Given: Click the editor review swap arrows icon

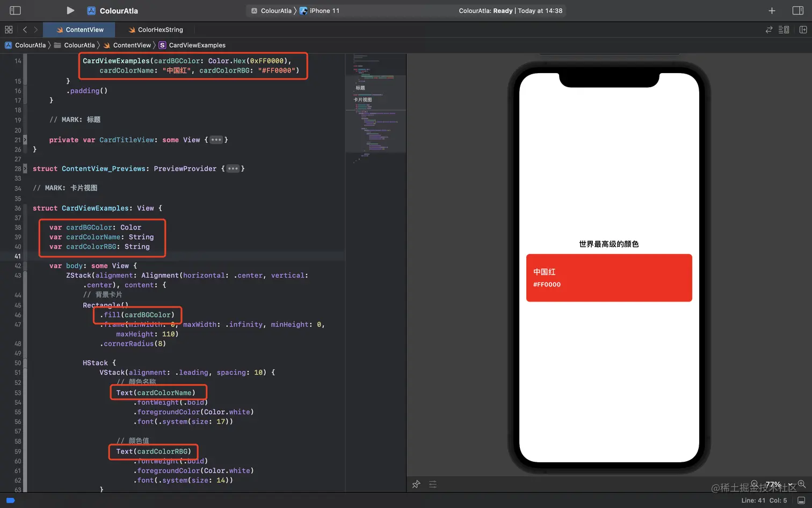Looking at the screenshot, I should click(x=769, y=30).
